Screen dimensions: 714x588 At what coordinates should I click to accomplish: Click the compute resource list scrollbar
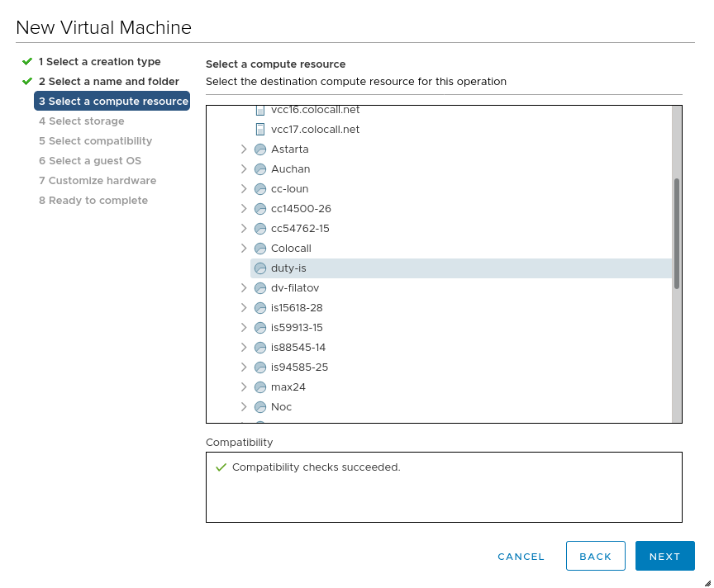[677, 234]
